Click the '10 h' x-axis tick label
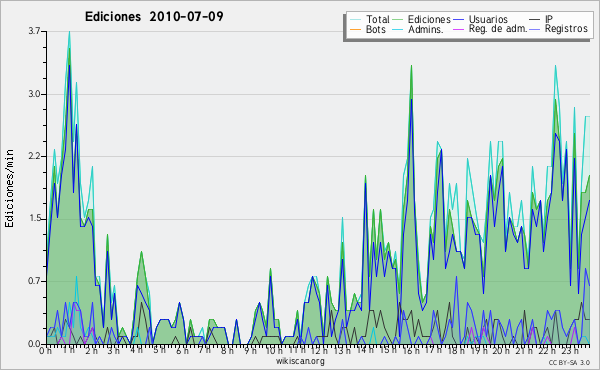This screenshot has width=600, height=370. [274, 351]
